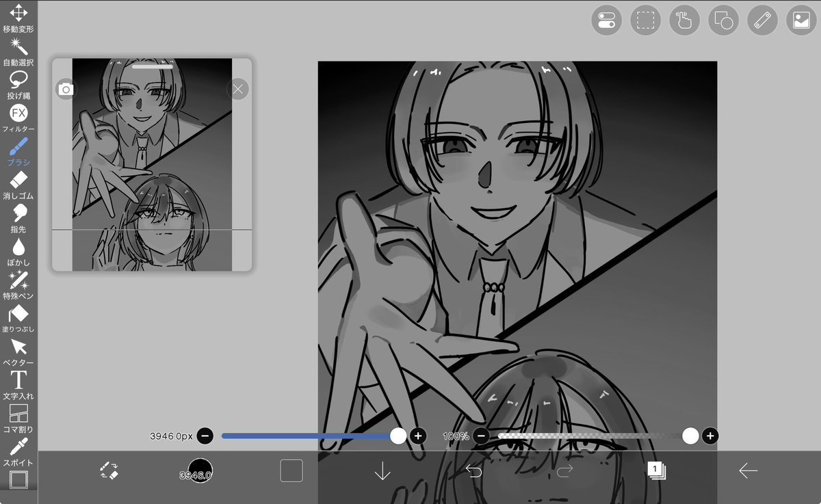Open the current color swatch square
This screenshot has height=504, width=821.
tap(291, 470)
